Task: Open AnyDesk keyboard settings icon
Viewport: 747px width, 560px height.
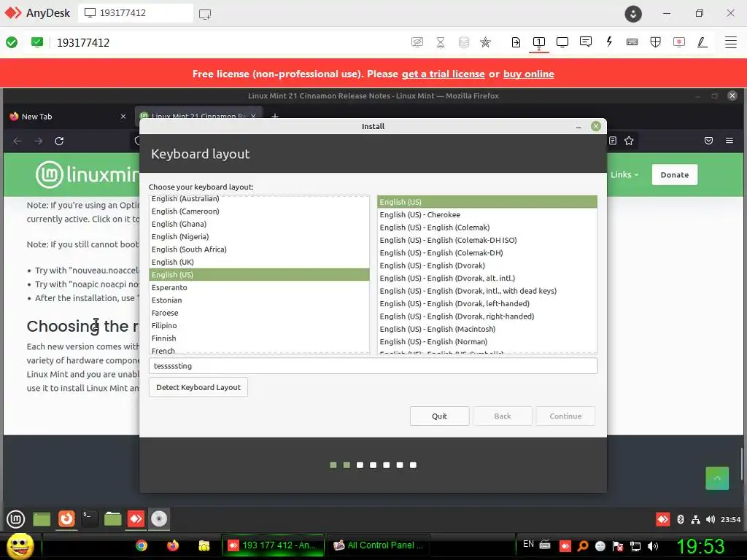Action: coord(632,42)
